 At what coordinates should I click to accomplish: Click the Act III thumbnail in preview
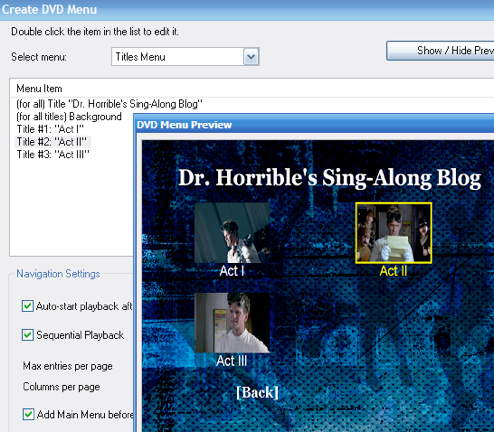[232, 323]
